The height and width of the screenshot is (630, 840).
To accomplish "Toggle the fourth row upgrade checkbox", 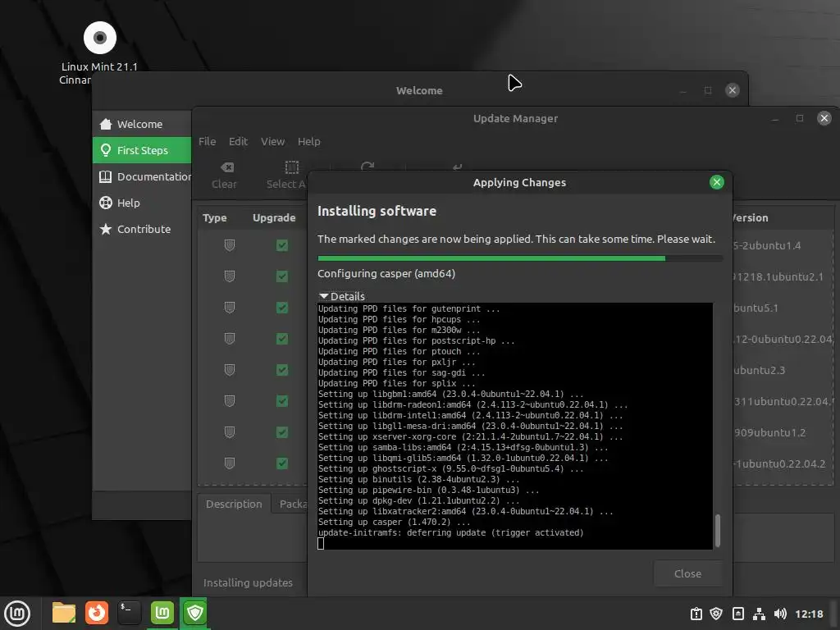I will [282, 339].
